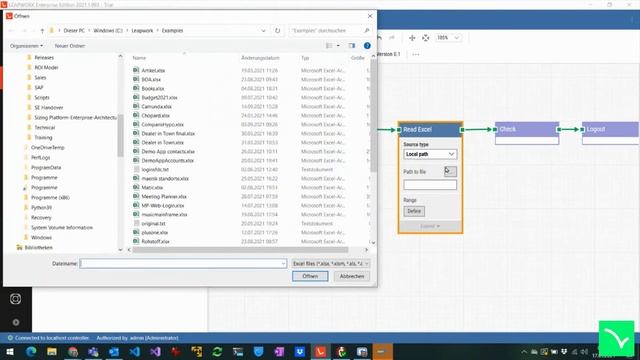Open the Windows Start menu
Screen dimensions: 640x360
[10, 351]
